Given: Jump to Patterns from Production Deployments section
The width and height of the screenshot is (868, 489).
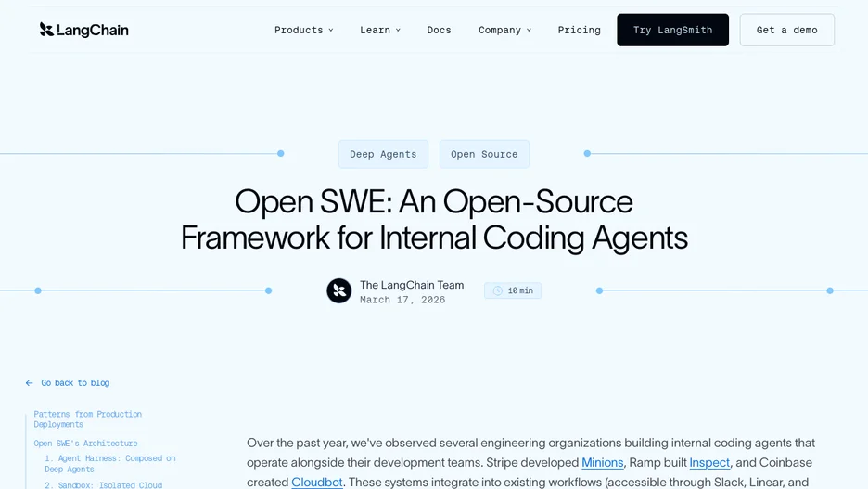Looking at the screenshot, I should (x=87, y=419).
